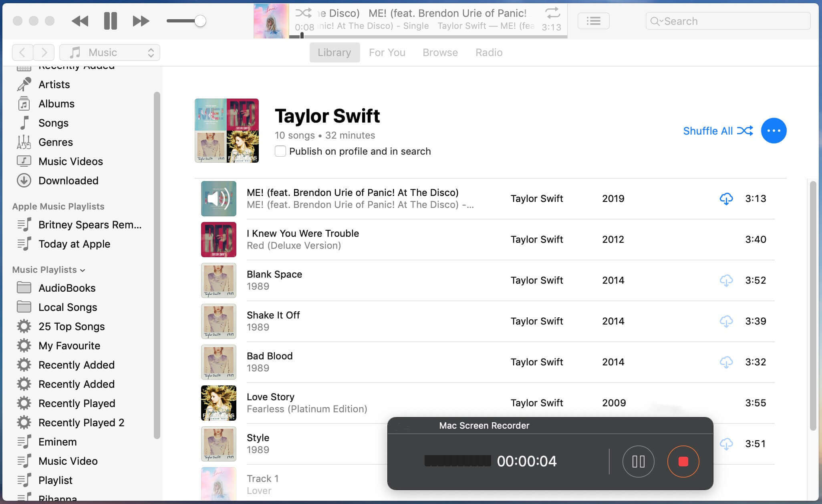Click the download icon for Blank Space
Screen dimensions: 822x504
(x=726, y=280)
